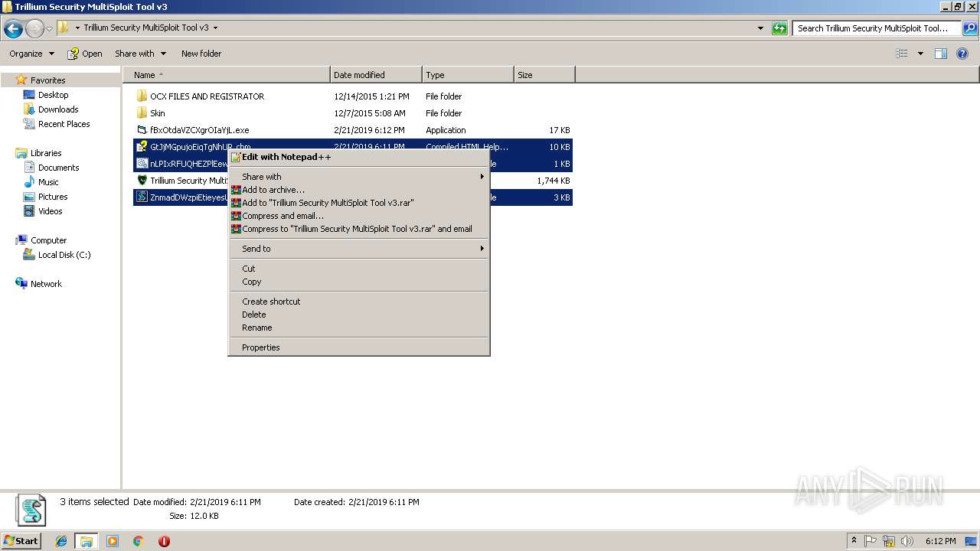This screenshot has height=551, width=980.
Task: Select Cut from the context menu
Action: (x=358, y=269)
